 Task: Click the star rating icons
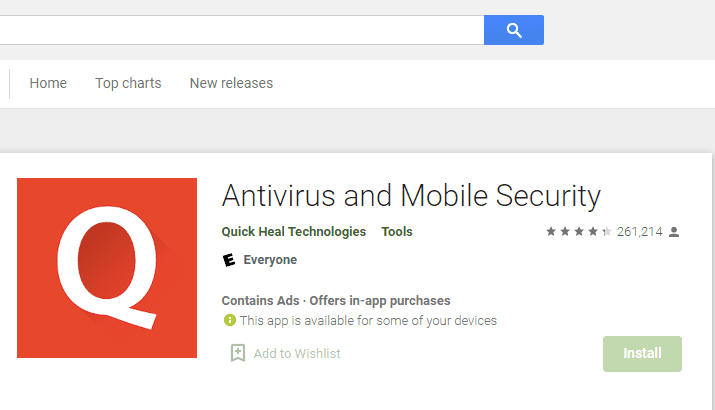tap(578, 232)
